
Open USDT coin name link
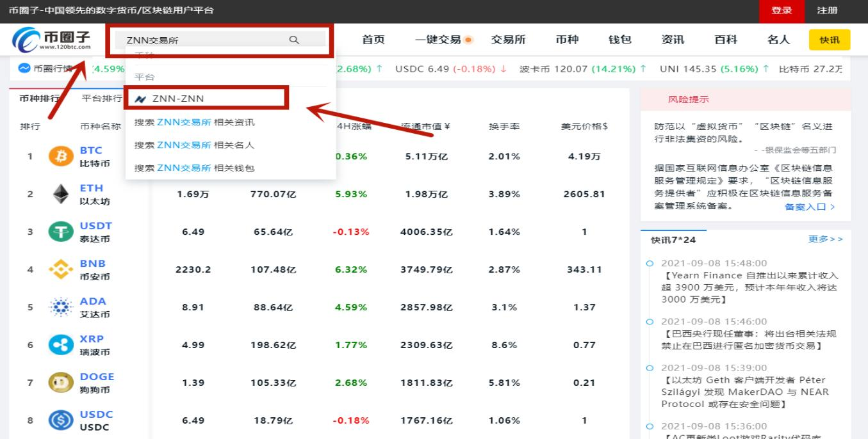click(96, 226)
